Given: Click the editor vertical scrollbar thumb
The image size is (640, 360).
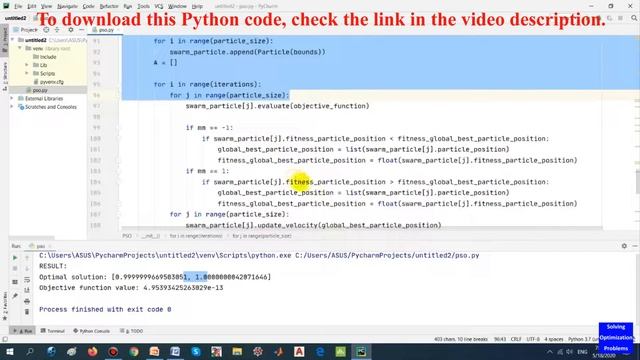Looking at the screenshot, I should [637, 181].
